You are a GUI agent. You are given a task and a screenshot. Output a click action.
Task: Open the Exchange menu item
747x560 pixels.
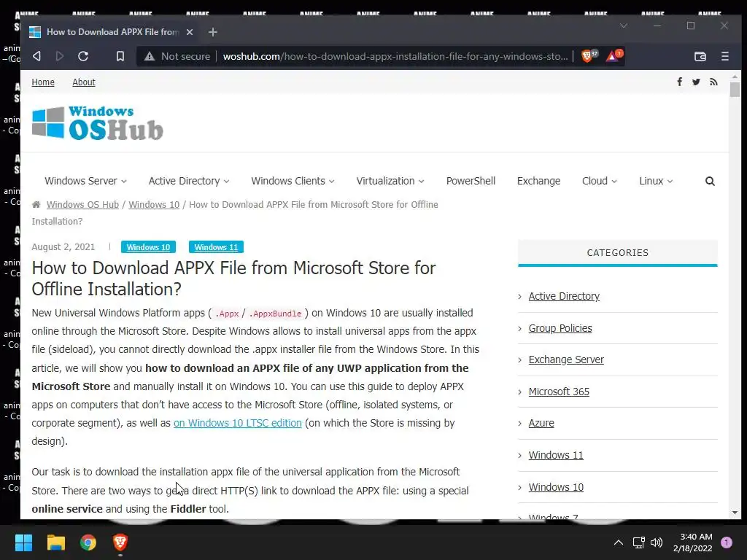point(539,181)
